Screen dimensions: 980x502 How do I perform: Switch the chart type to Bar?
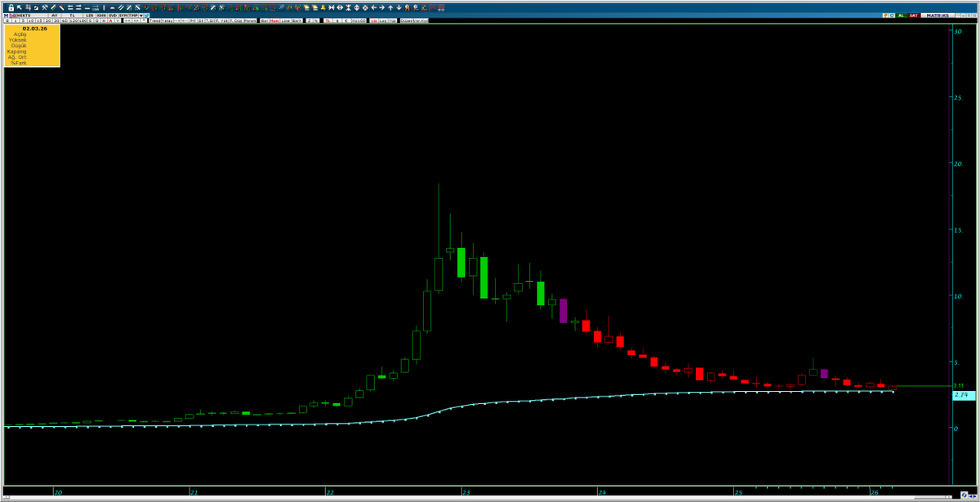point(265,20)
